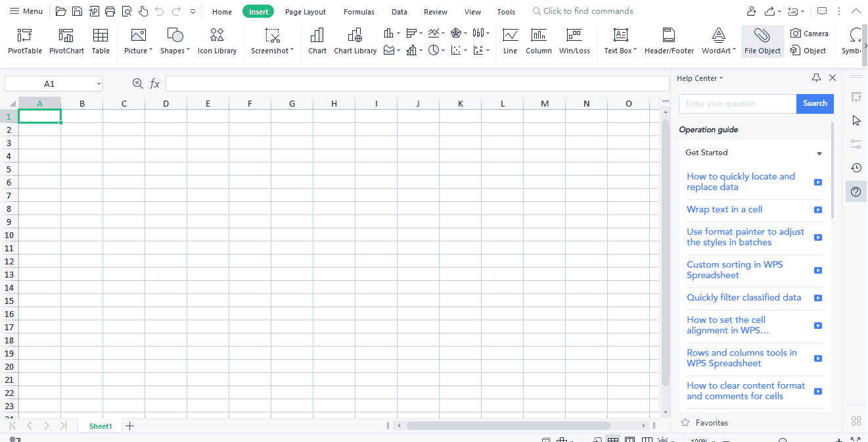Click the Object button under Camera
The image size is (868, 442).
pos(809,51)
